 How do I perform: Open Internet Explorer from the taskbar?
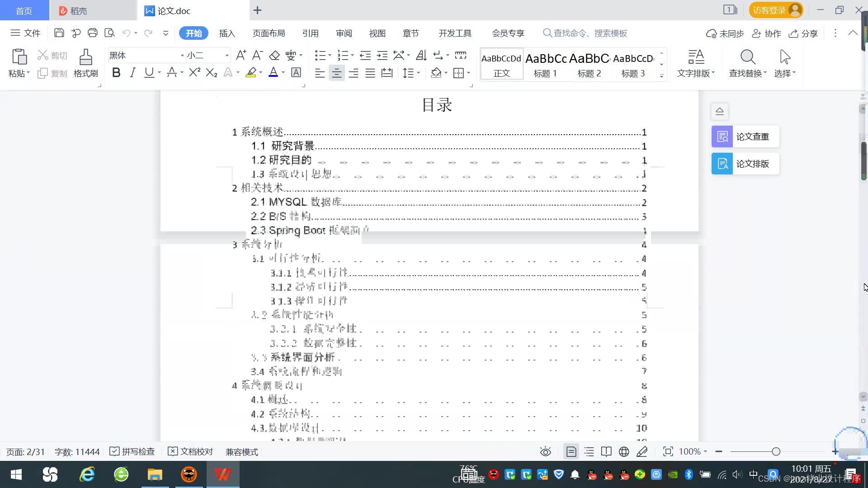tap(87, 475)
